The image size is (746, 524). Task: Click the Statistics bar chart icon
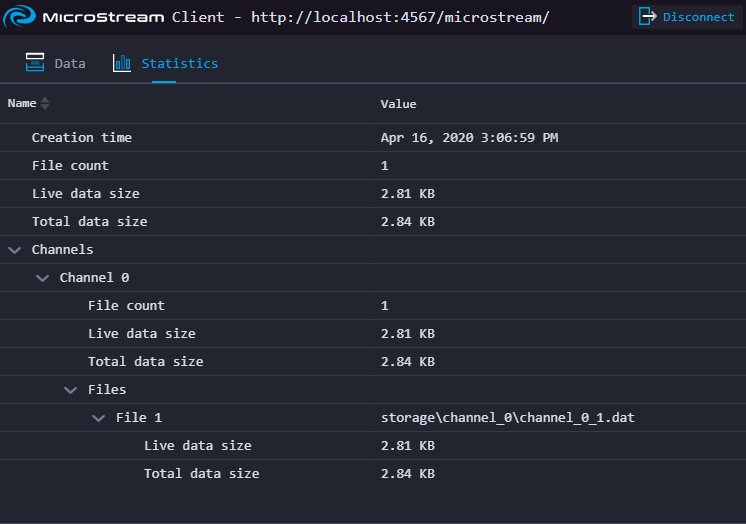pos(122,63)
